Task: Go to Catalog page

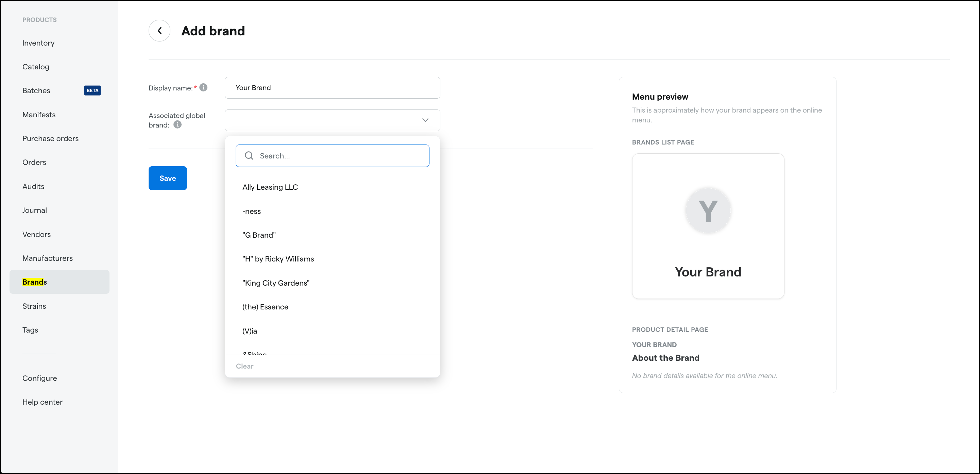Action: (x=36, y=67)
